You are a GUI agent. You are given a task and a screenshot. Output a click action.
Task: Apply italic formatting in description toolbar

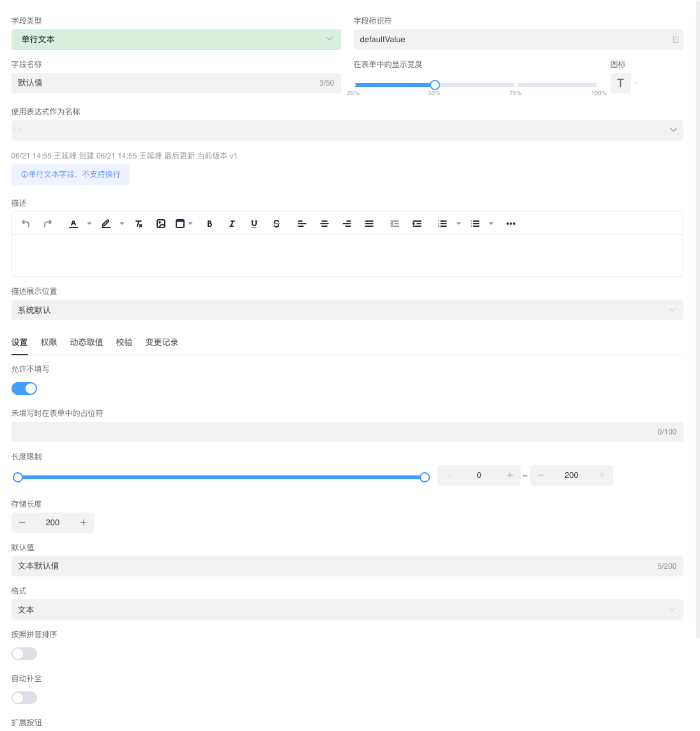232,224
